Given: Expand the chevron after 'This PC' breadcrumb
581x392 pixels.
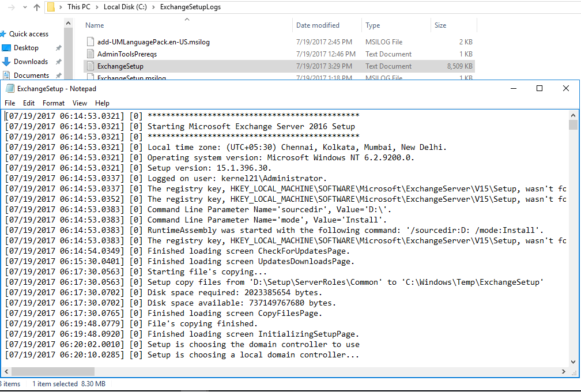Looking at the screenshot, I should (x=97, y=7).
